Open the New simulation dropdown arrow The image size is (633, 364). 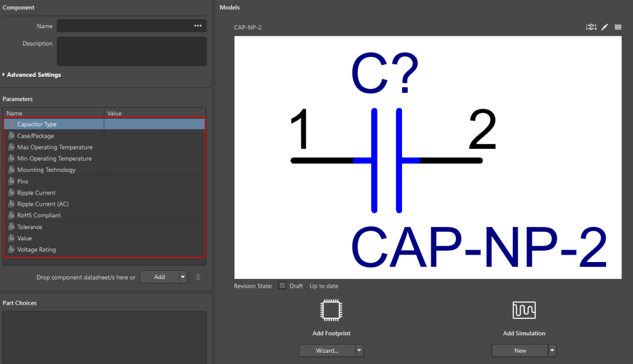[x=552, y=351]
